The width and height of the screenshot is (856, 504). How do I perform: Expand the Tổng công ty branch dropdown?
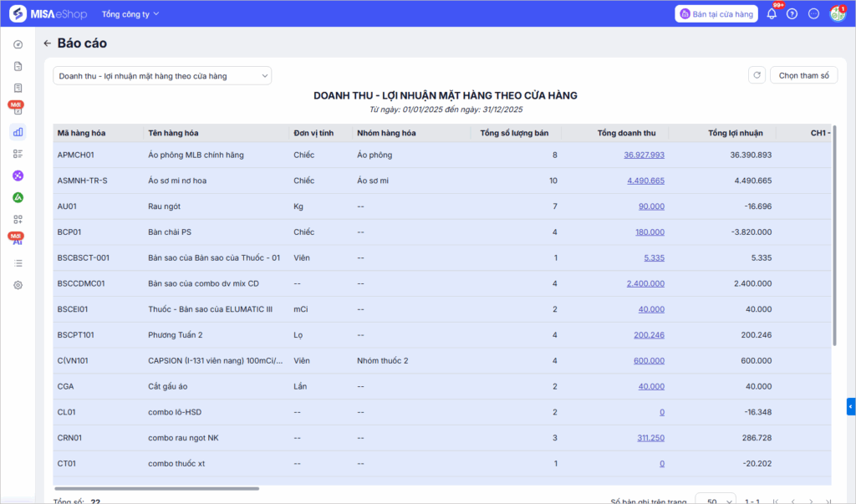pos(130,14)
